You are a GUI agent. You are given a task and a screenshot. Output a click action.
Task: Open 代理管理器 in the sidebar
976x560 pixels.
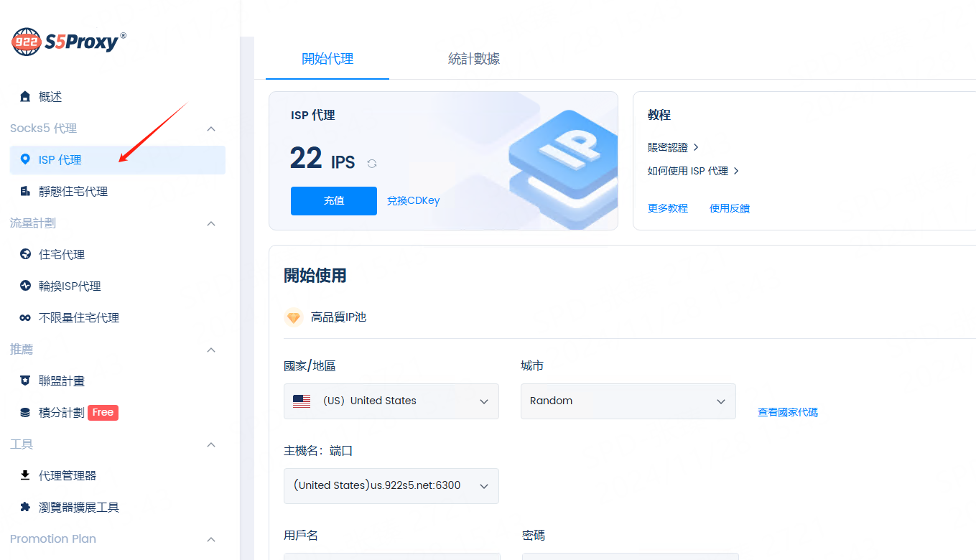tap(118, 476)
